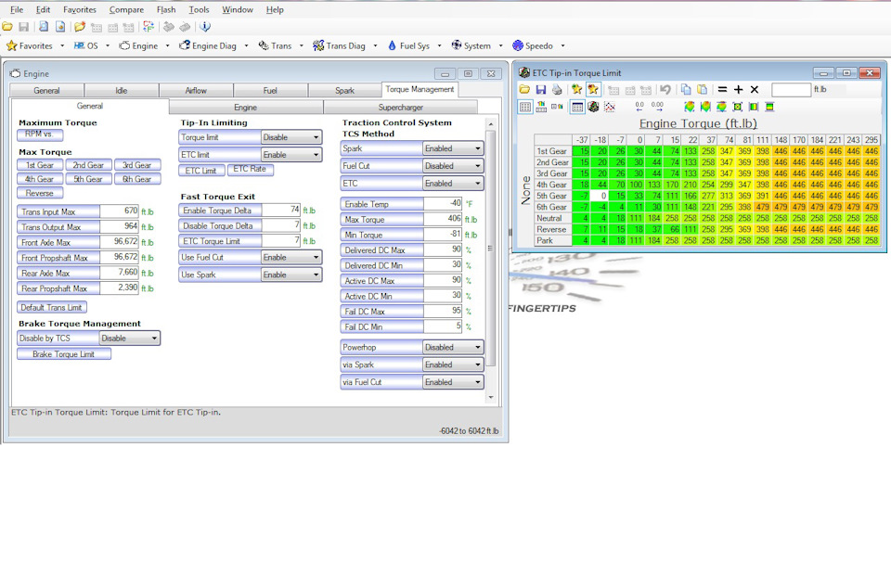Open the Compare menu
This screenshot has width=891, height=588.
point(126,9)
